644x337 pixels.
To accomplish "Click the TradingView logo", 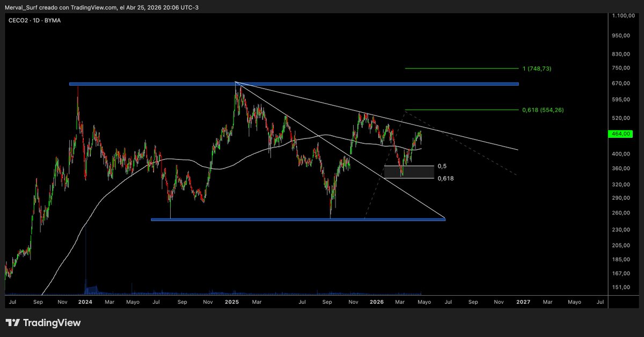I will coord(43,323).
